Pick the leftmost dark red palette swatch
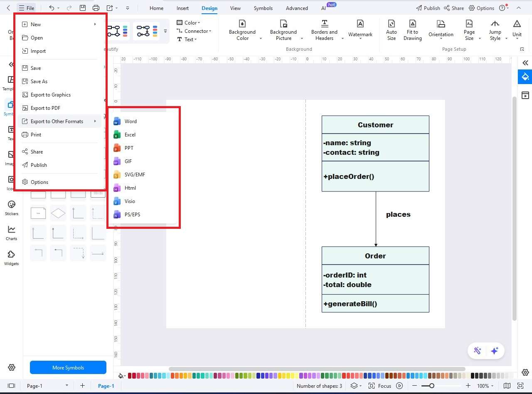The image size is (532, 394). (x=130, y=376)
